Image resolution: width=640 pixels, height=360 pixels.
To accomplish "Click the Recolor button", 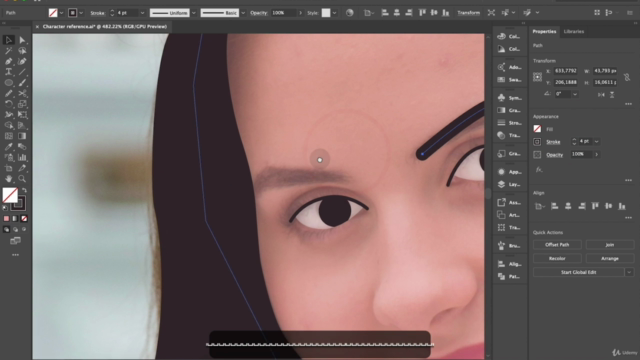I will tap(557, 258).
